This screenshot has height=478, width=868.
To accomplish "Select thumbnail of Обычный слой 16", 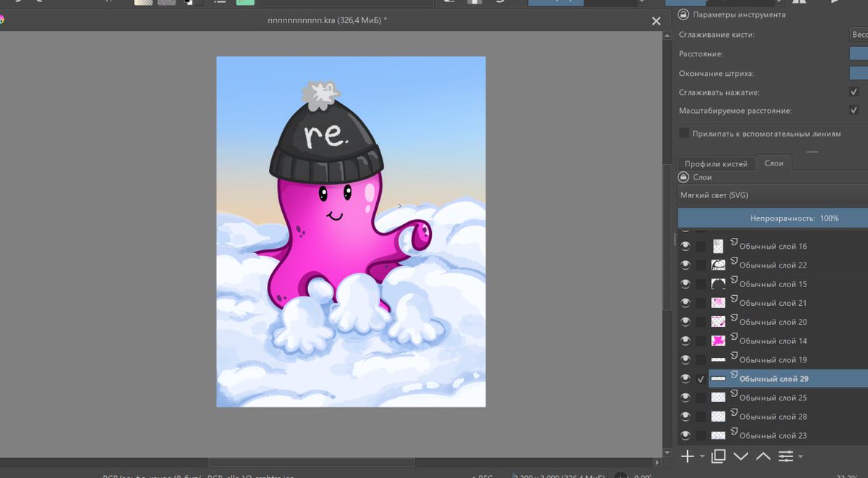I will (x=718, y=246).
